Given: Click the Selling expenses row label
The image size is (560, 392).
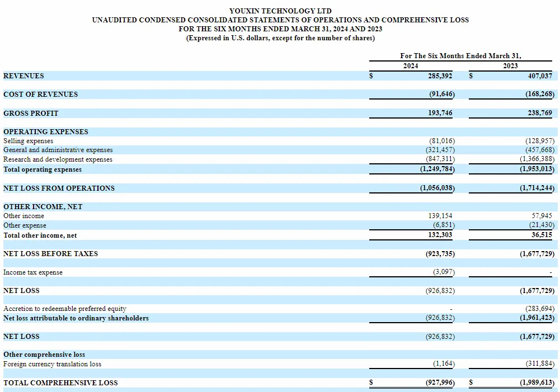Looking at the screenshot, I should pyautogui.click(x=28, y=141).
